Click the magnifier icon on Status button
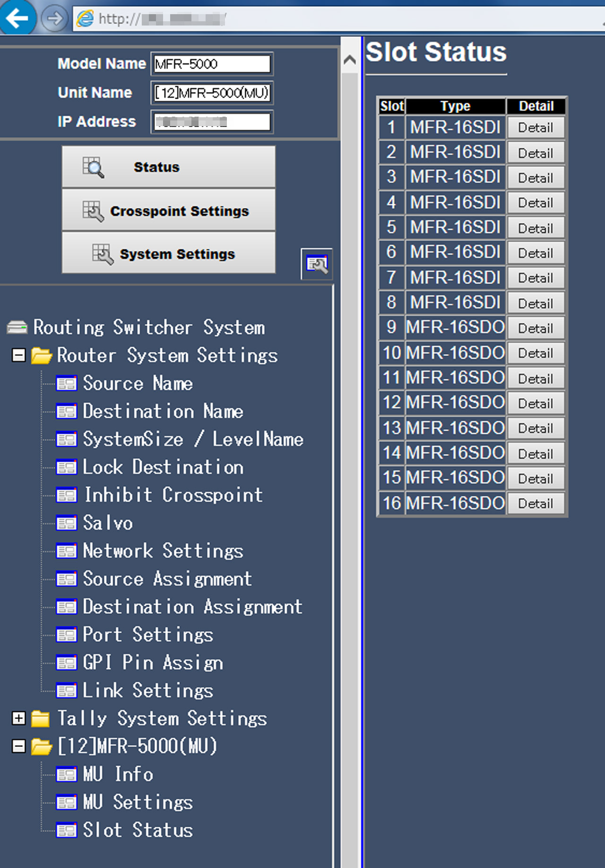 93,167
